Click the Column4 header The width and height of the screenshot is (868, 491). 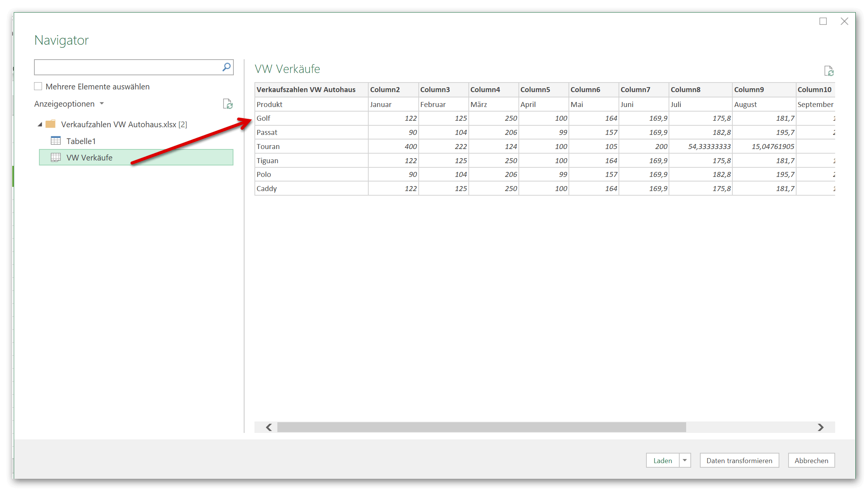494,90
